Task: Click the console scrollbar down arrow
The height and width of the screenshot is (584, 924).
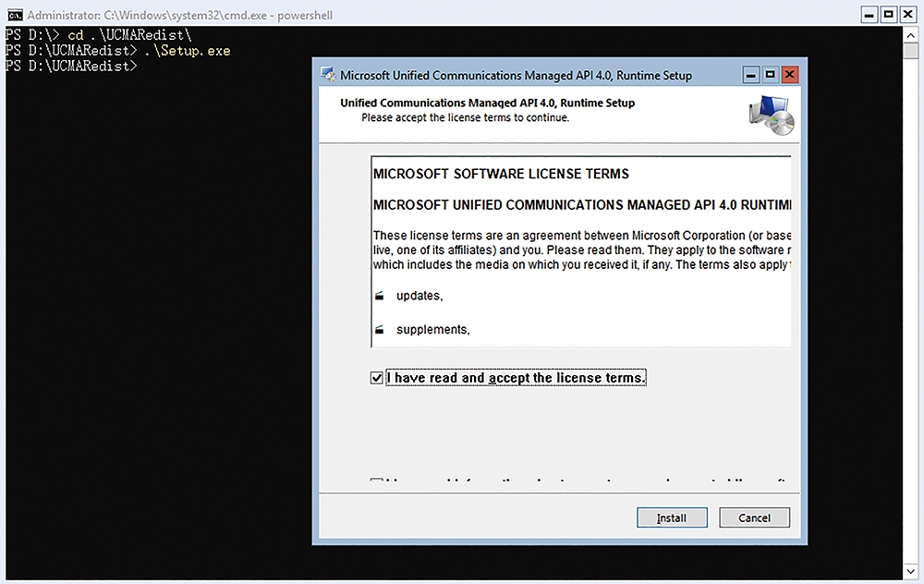Action: click(x=910, y=571)
